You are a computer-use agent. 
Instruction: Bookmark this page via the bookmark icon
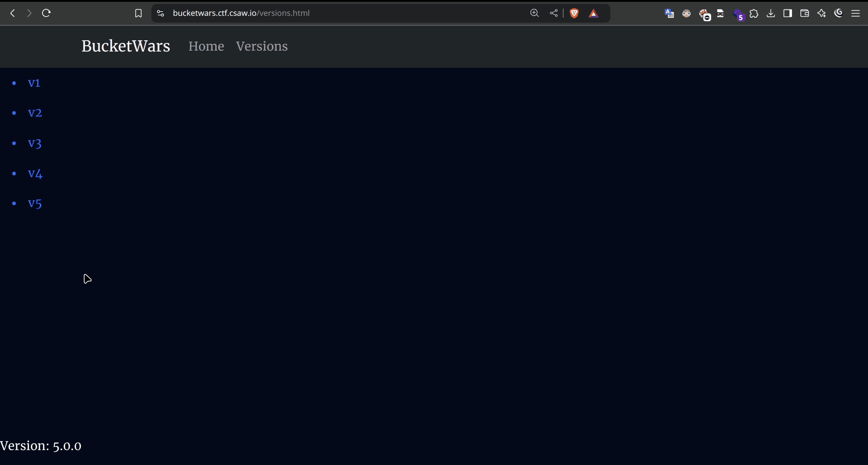tap(138, 13)
